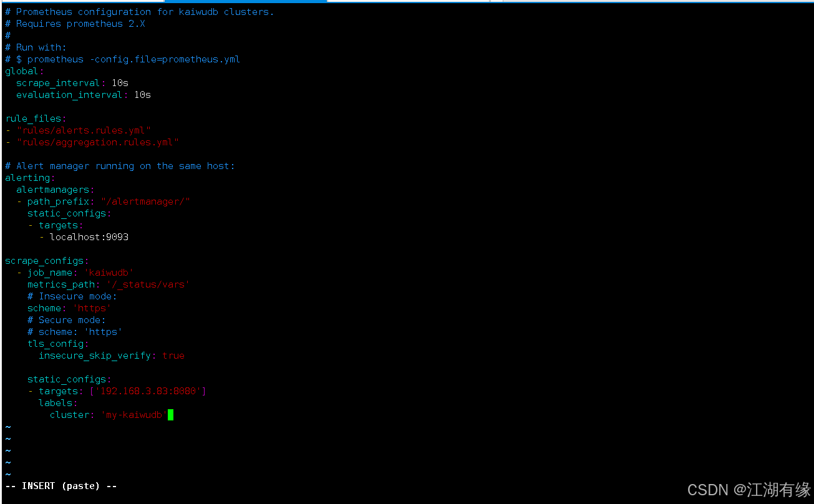The height and width of the screenshot is (504, 814).
Task: Click the cluster 'my-kaiwudb' line
Action: tap(109, 415)
